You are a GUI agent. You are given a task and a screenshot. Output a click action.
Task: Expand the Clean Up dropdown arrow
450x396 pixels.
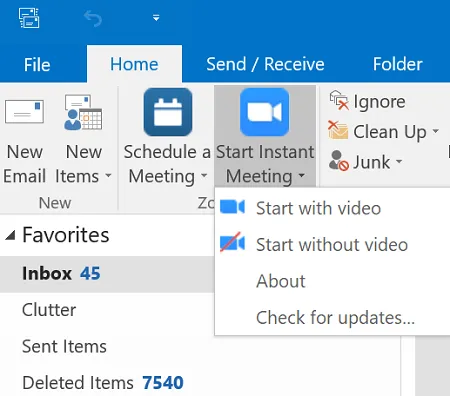pos(436,131)
